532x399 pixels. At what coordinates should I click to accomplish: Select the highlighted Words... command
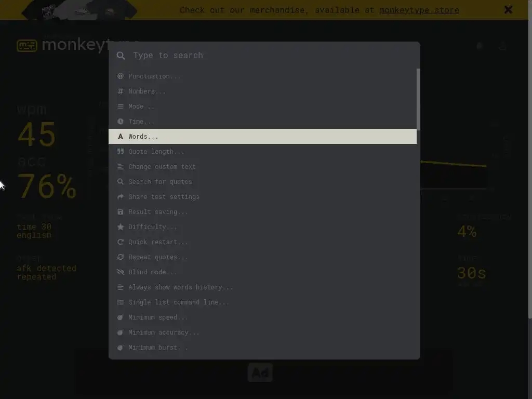262,137
